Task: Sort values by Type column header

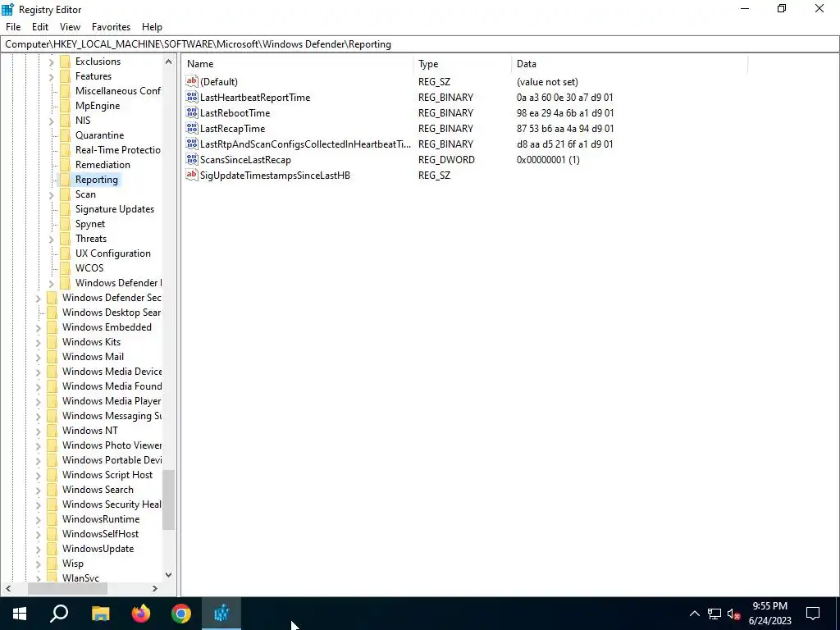Action: 463,64
